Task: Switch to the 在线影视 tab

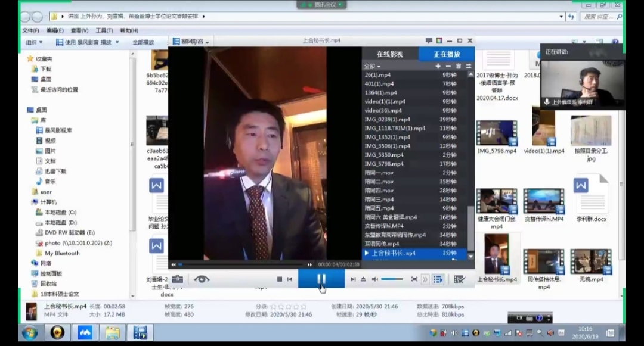Action: point(389,54)
